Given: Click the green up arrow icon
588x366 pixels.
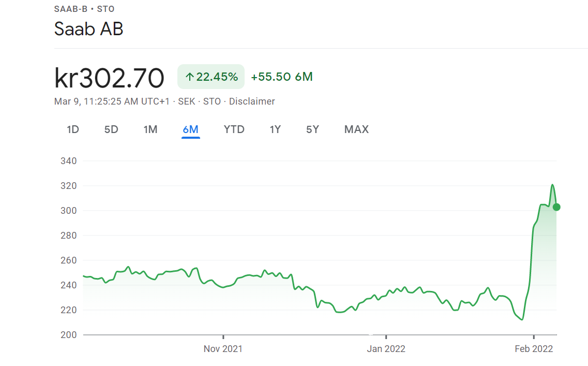Looking at the screenshot, I should [190, 77].
